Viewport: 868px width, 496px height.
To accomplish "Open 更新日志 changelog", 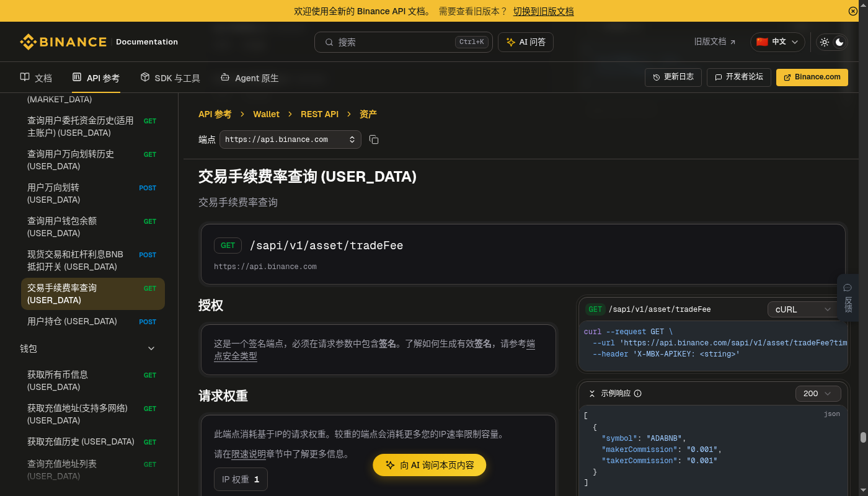I will 673,77.
